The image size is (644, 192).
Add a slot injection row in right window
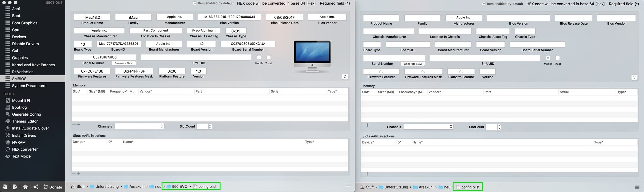368,174
